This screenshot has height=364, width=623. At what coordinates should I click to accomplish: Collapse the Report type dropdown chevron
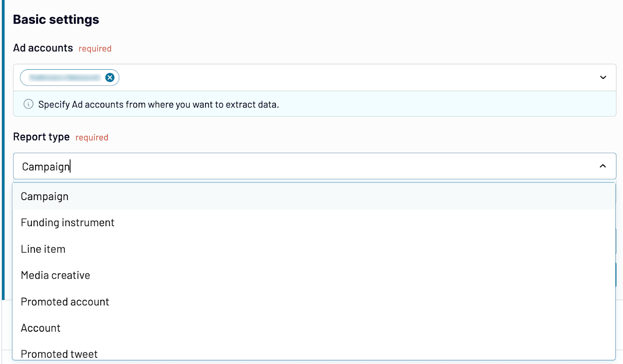tap(603, 166)
